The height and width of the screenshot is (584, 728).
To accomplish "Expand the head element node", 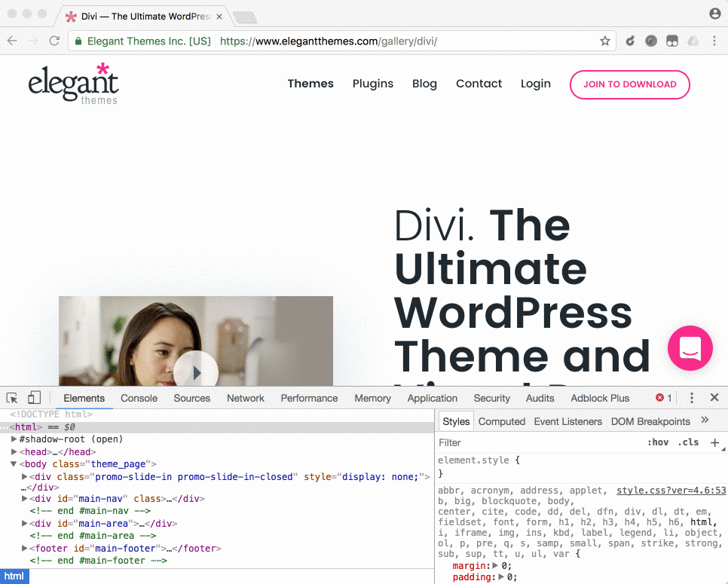I will 14,452.
